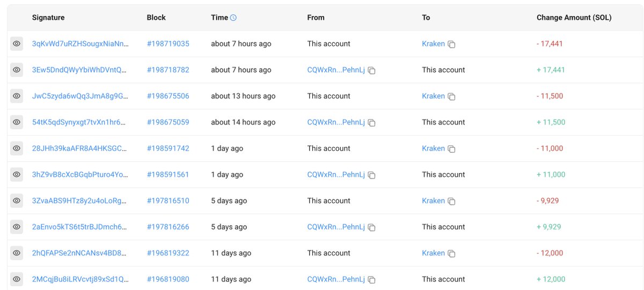Image resolution: width=644 pixels, height=290 pixels.
Task: Open CQWxRn...PehnLj sender in +11,500 row
Action: point(336,122)
